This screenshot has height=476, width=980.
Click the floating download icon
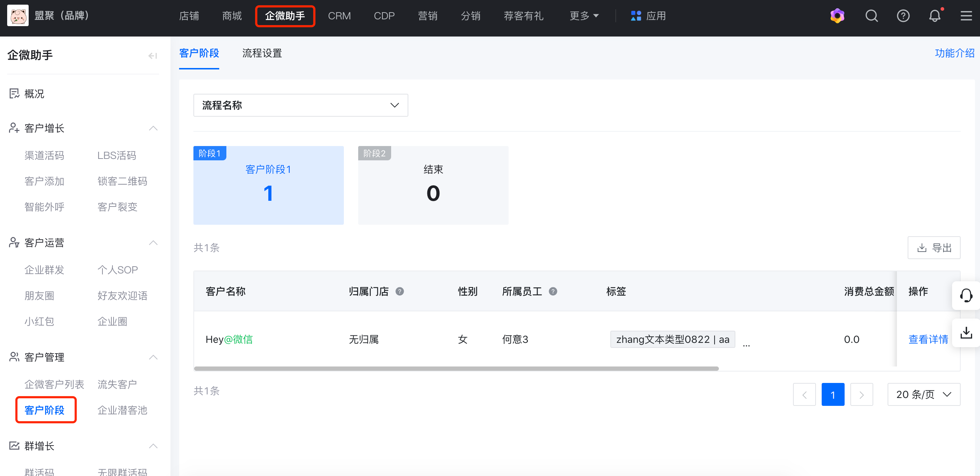966,333
